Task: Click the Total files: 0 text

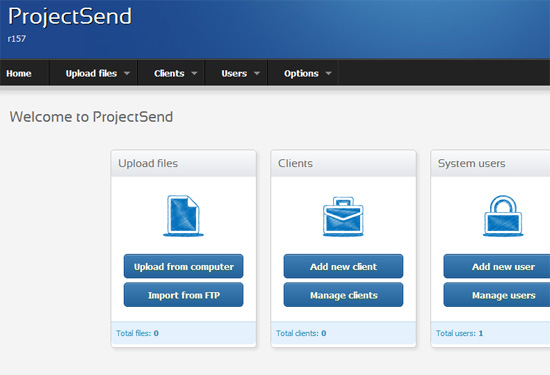Action: click(137, 333)
